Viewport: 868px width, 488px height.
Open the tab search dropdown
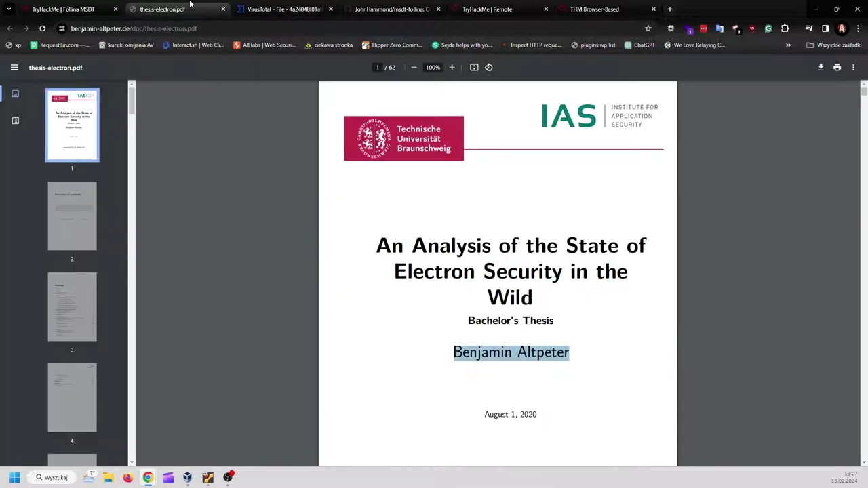[9, 9]
